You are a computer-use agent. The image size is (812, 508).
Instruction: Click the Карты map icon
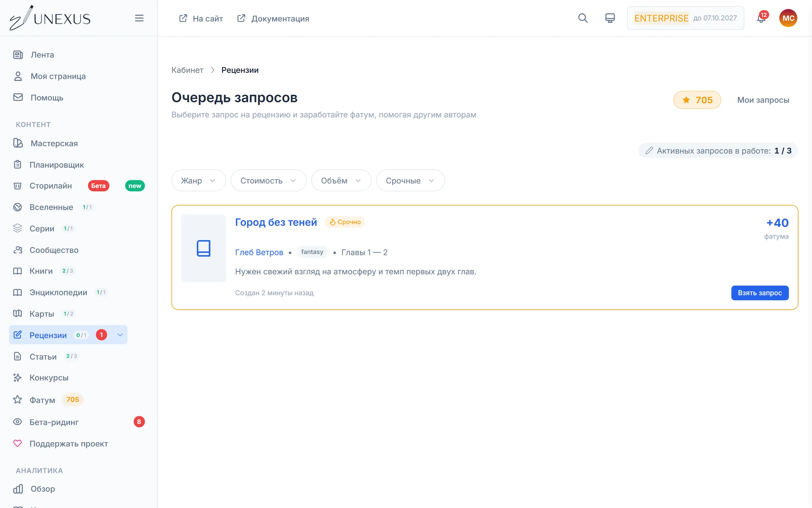(18, 314)
